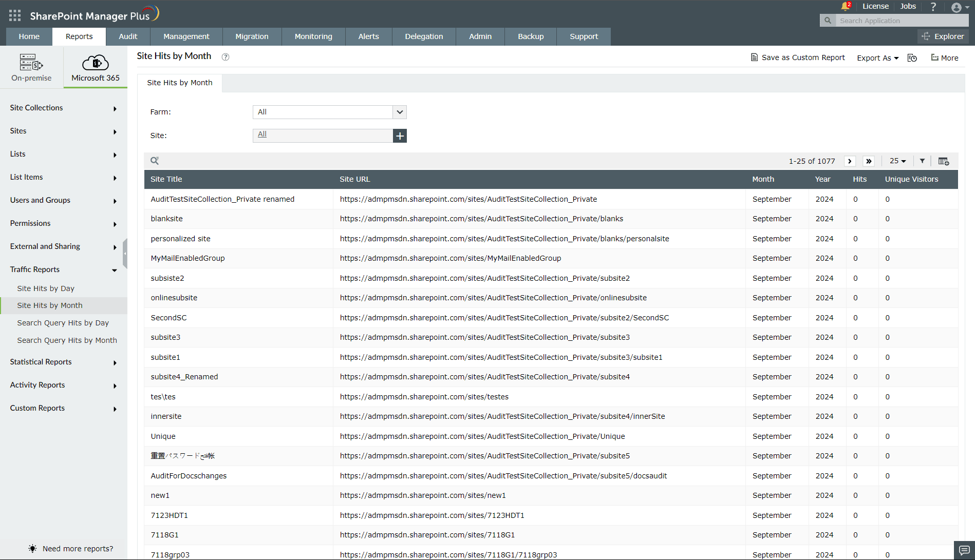The image size is (975, 560).
Task: Click the help icon beside Site Hits by Month
Action: point(226,57)
